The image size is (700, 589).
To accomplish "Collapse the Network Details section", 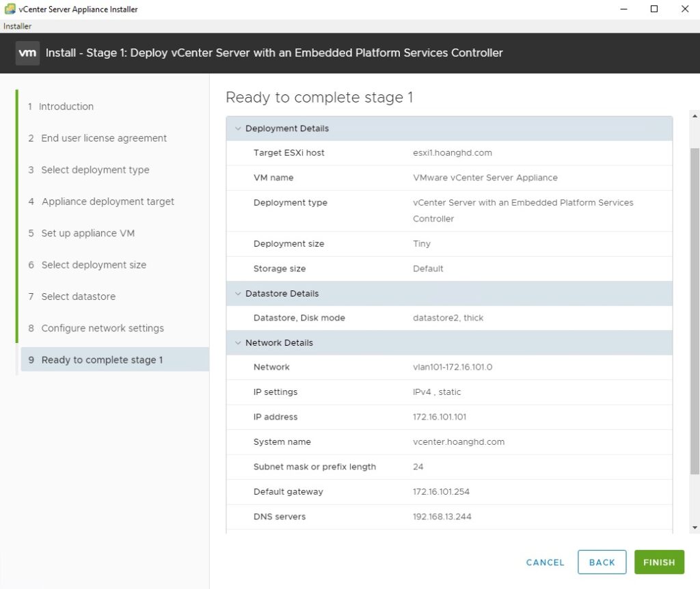I will pos(238,343).
